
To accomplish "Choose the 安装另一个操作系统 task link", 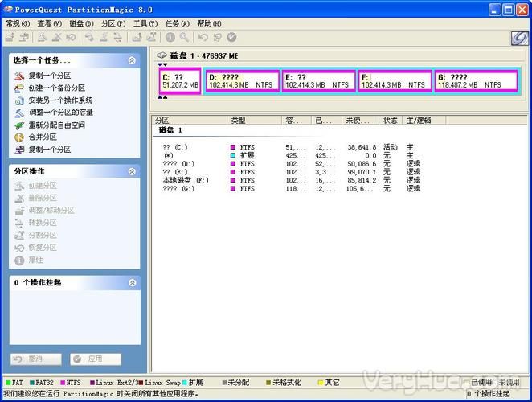I will [60, 100].
